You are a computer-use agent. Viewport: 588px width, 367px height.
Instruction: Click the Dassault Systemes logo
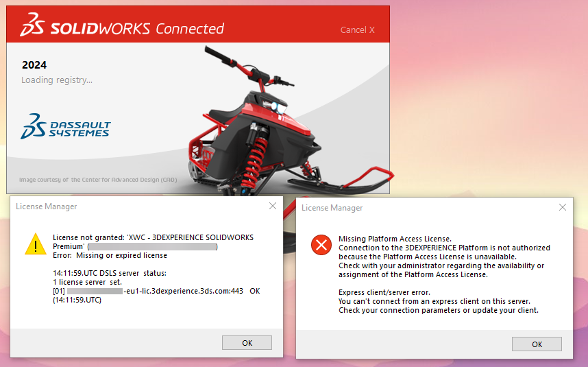[x=66, y=126]
